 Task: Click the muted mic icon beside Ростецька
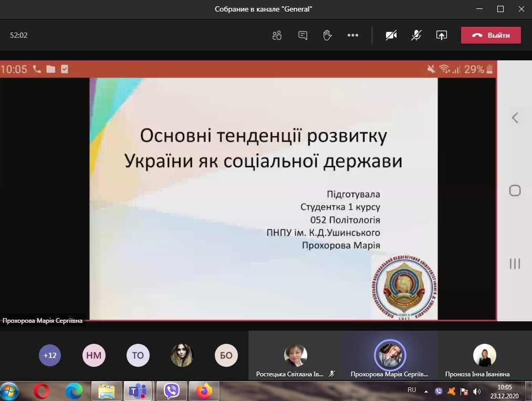(x=332, y=374)
